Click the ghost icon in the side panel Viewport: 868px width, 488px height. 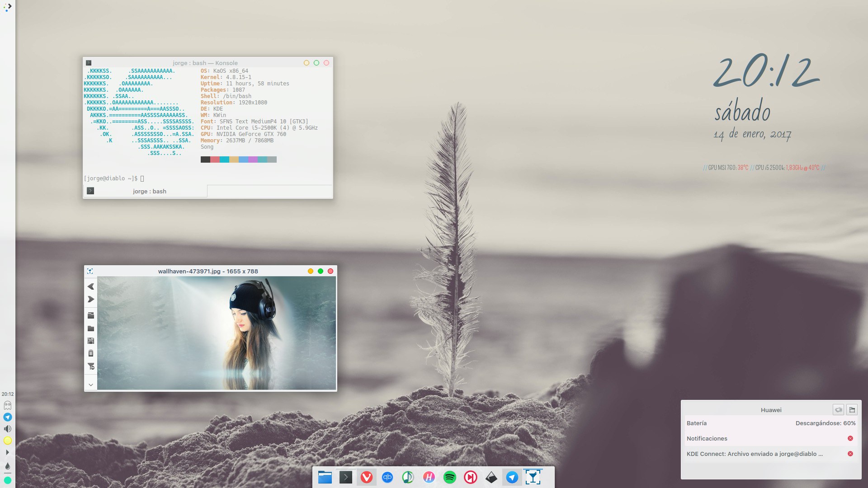tap(8, 405)
